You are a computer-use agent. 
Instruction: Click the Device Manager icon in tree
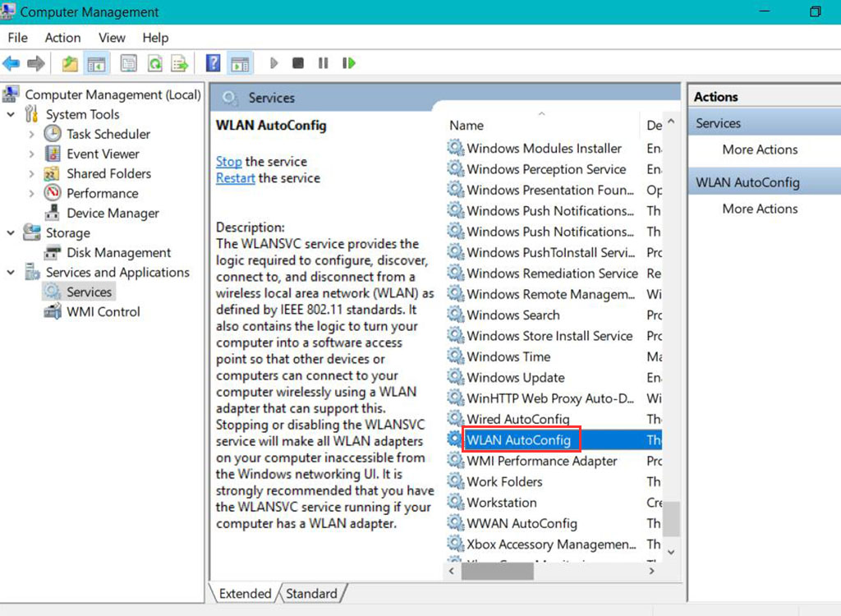point(53,213)
